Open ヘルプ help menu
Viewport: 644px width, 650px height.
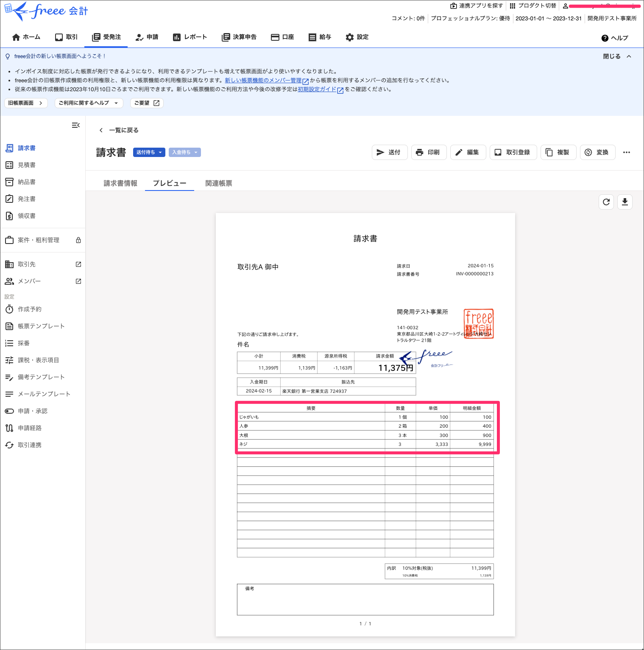pos(615,38)
